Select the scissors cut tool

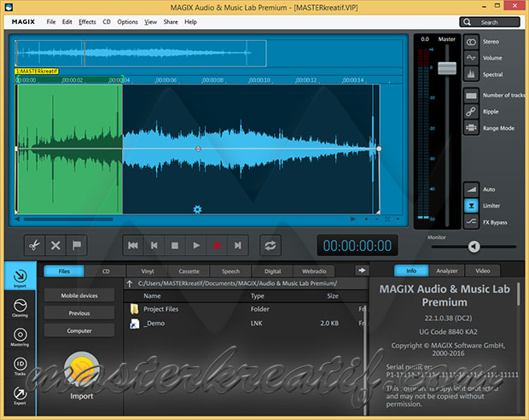(34, 246)
